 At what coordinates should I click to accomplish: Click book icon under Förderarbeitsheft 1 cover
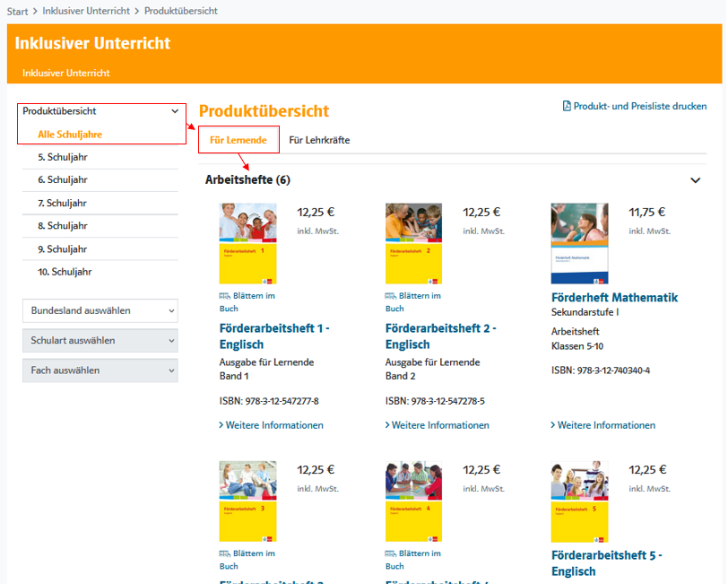point(225,296)
